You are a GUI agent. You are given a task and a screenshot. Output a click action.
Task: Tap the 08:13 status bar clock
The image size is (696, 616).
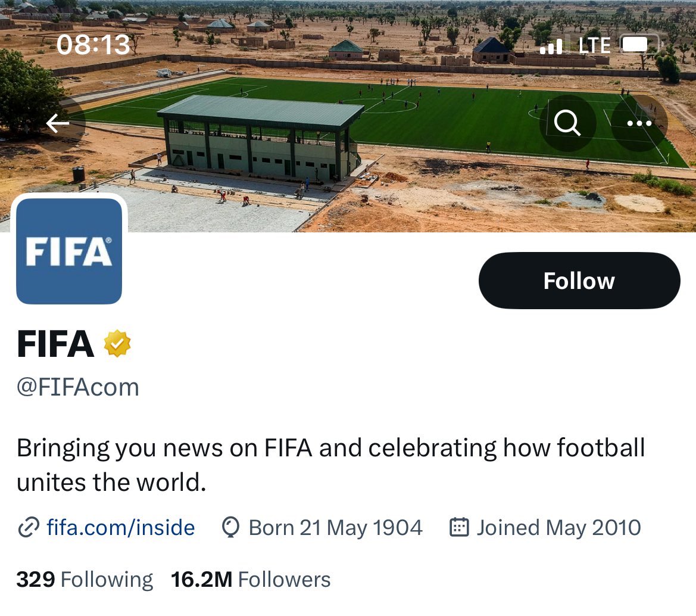[93, 45]
